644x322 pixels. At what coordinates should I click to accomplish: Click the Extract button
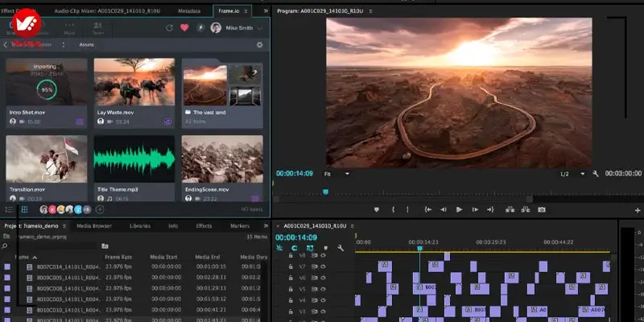[x=526, y=209]
